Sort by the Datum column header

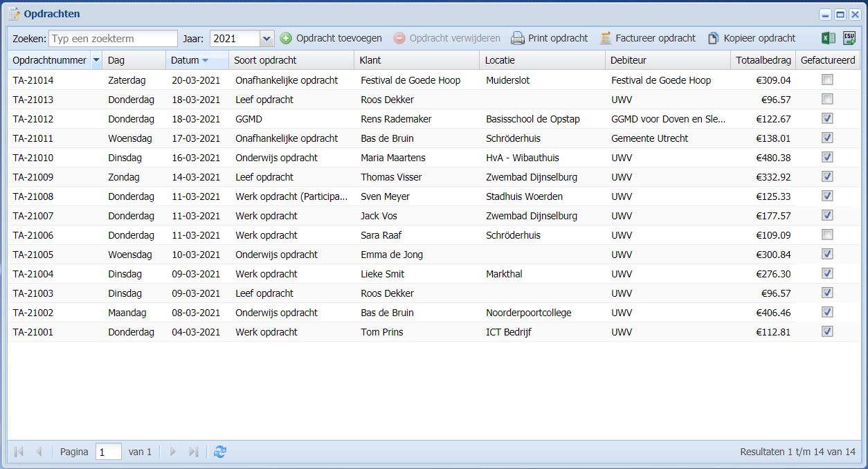(185, 60)
